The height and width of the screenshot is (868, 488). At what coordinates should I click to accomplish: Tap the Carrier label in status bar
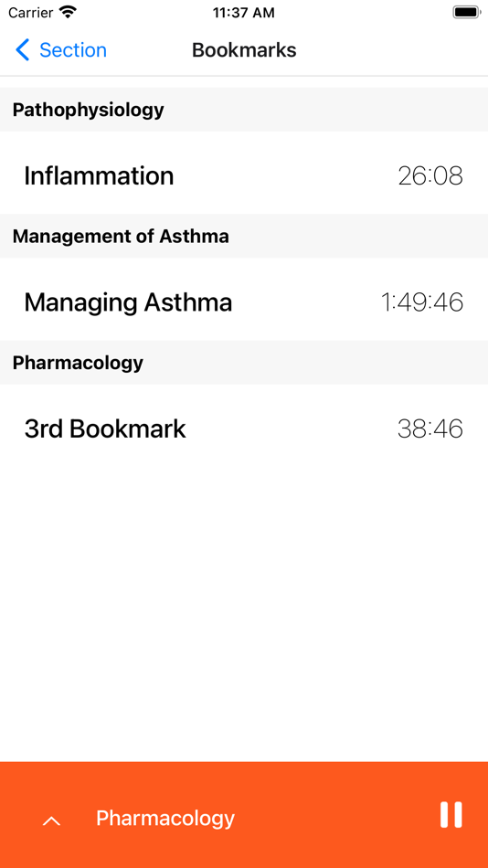pyautogui.click(x=30, y=12)
